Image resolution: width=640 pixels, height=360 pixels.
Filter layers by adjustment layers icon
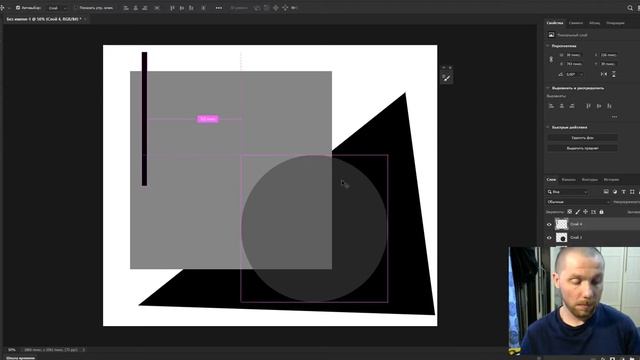[615, 192]
